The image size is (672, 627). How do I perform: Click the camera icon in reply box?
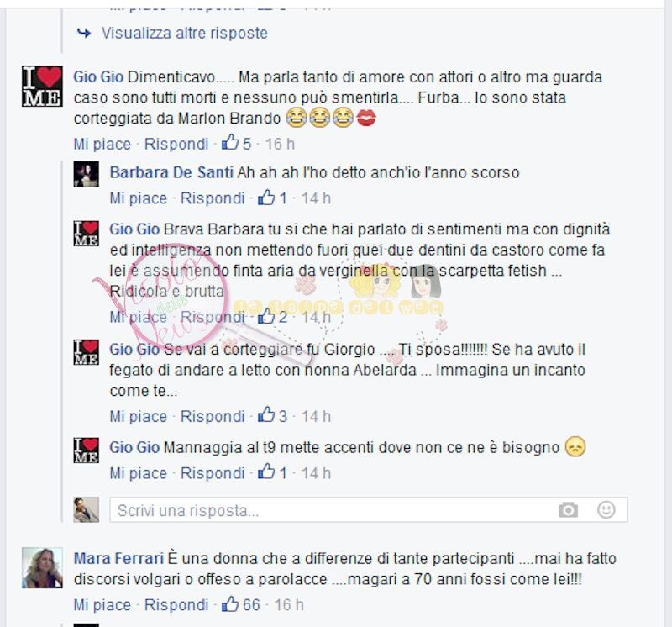click(568, 510)
